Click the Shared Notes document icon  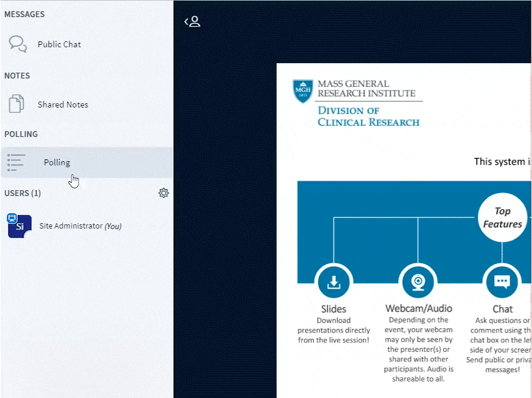(17, 104)
